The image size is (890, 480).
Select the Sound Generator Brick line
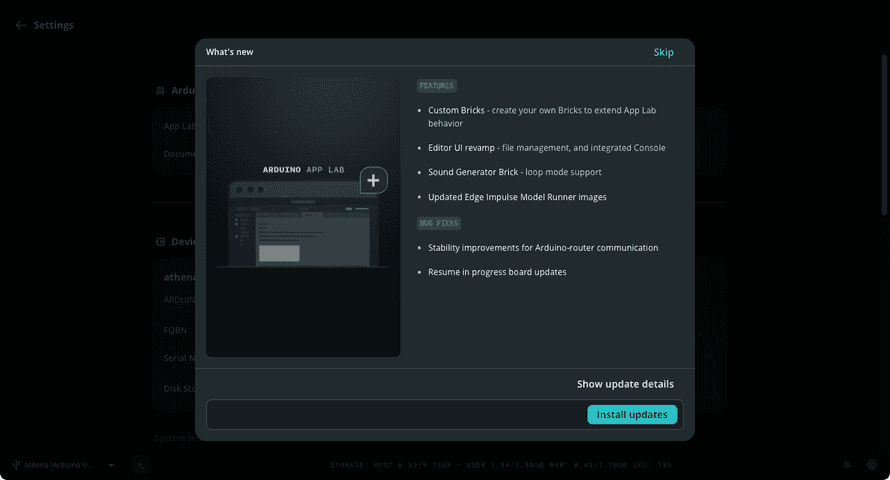514,172
